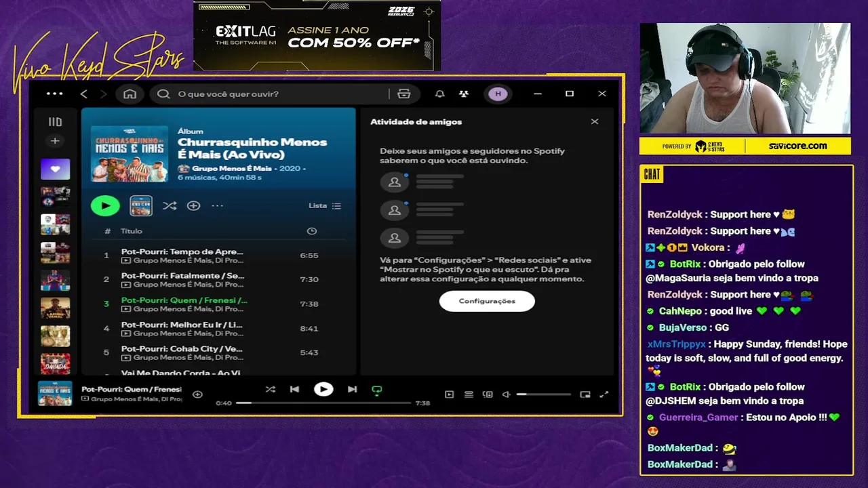Open second playlist thumbnail in sidebar
Viewport: 868px width, 488px height.
click(x=55, y=197)
